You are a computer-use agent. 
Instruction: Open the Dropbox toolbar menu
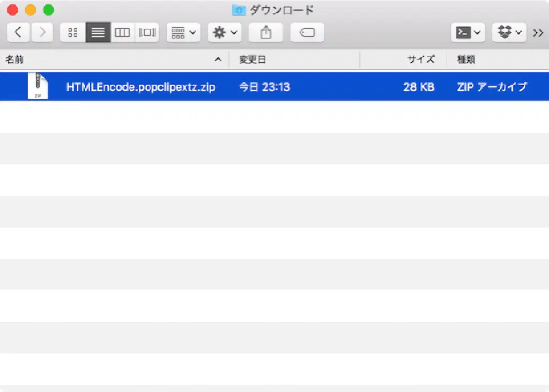tap(508, 33)
